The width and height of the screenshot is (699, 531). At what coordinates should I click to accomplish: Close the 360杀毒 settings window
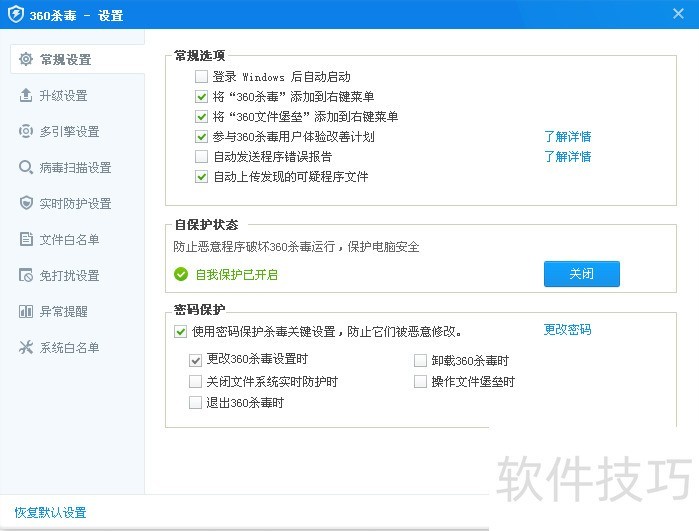[x=678, y=14]
